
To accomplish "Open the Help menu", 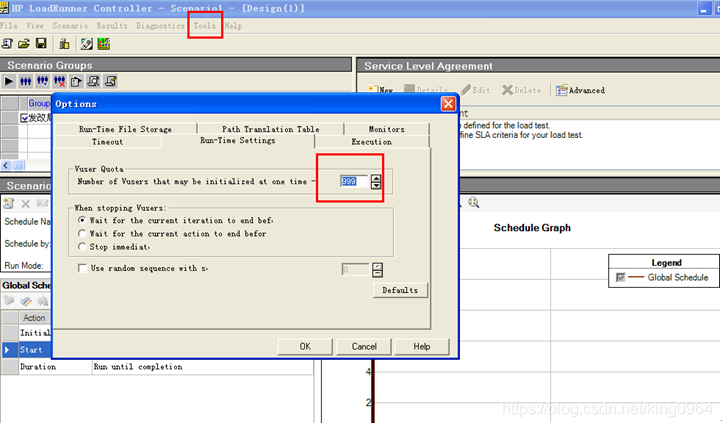I will pyautogui.click(x=233, y=26).
